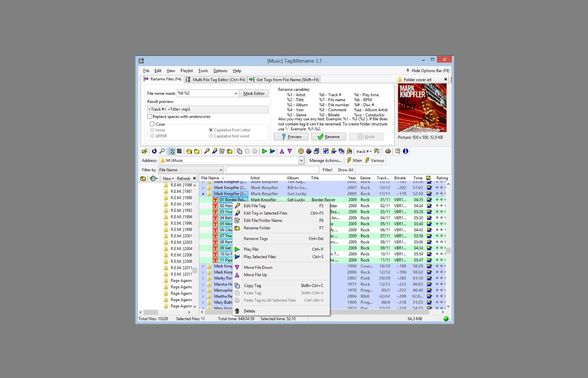The width and height of the screenshot is (588, 378).
Task: Open the Filter by File Name dropdown
Action: click(x=221, y=170)
